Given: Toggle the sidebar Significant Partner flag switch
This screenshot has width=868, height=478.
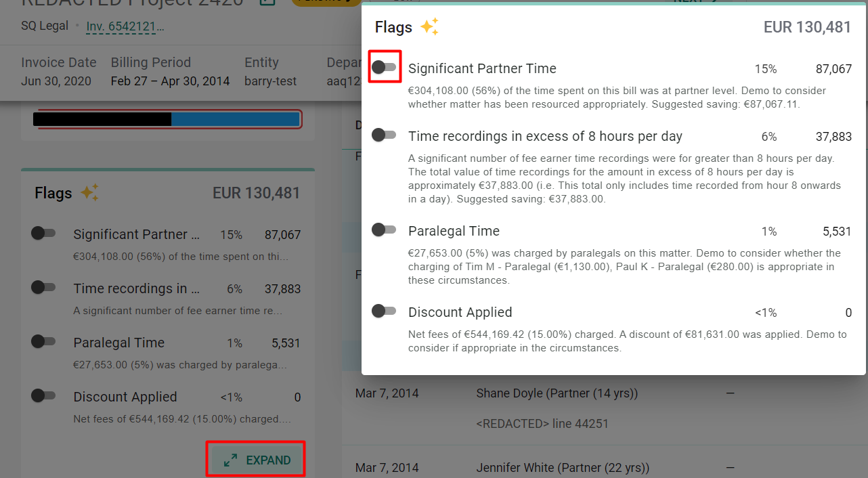Looking at the screenshot, I should tap(43, 233).
